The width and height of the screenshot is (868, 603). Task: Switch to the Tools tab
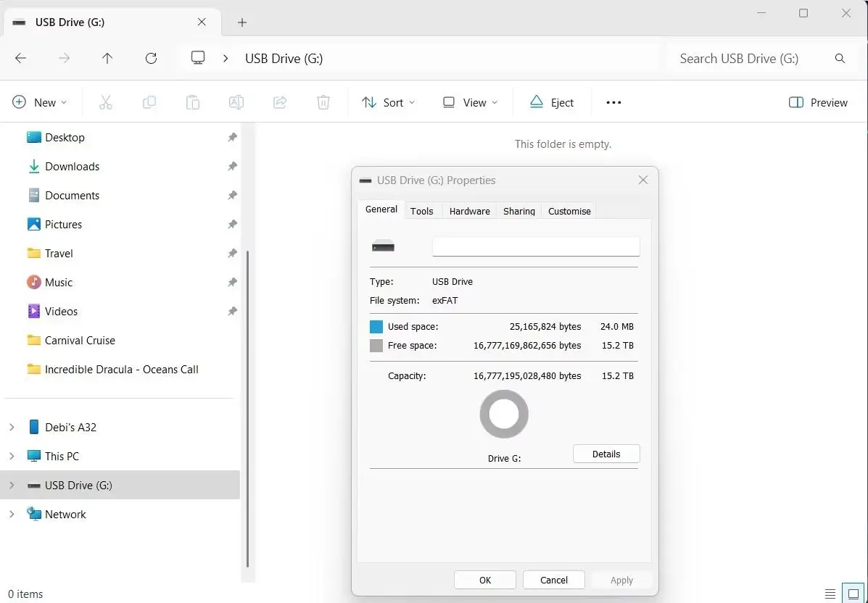[x=422, y=211]
